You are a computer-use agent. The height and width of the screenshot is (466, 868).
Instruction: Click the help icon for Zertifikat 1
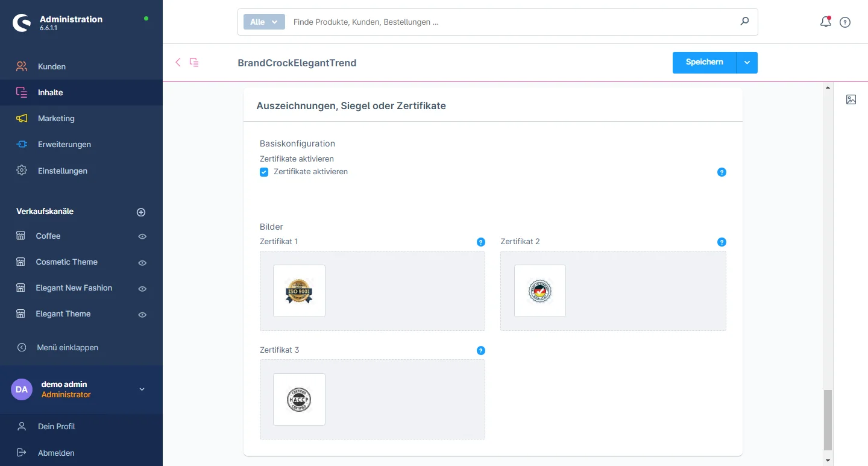click(x=481, y=242)
